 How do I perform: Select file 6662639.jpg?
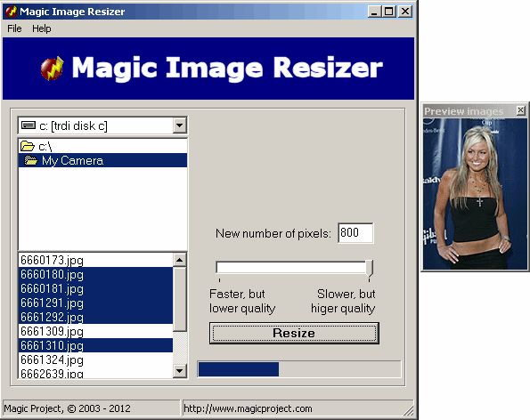pyautogui.click(x=95, y=373)
